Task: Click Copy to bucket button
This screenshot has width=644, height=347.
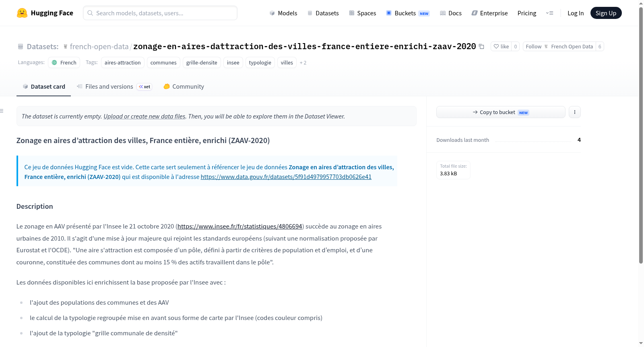Action: coord(501,112)
